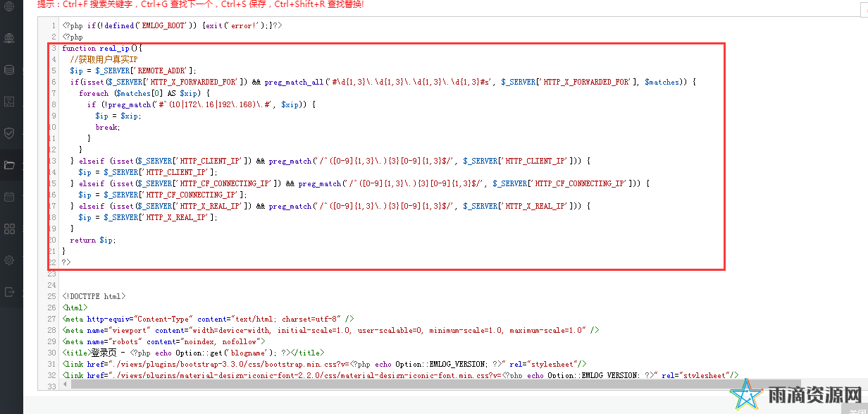This screenshot has height=414, width=868.
Task: Place cursor on the DOCTYPE html line
Action: [x=94, y=296]
